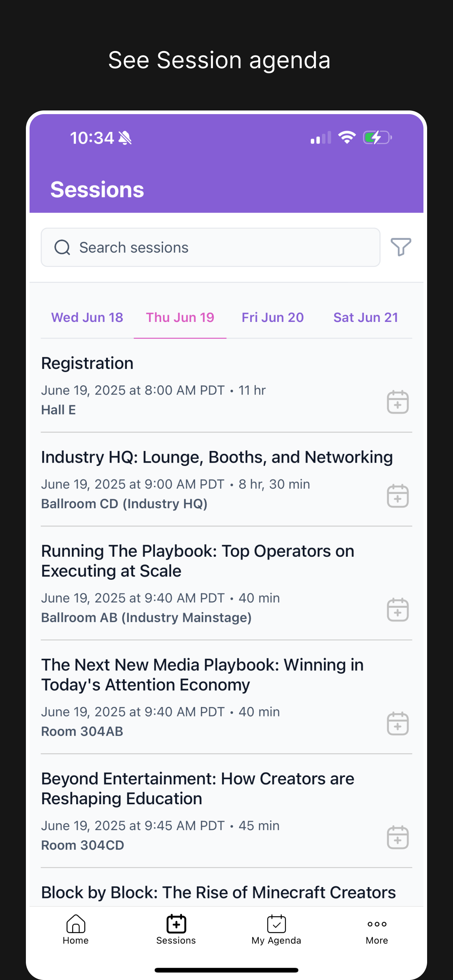Go to Home tab
Viewport: 453px width, 980px height.
[x=76, y=930]
